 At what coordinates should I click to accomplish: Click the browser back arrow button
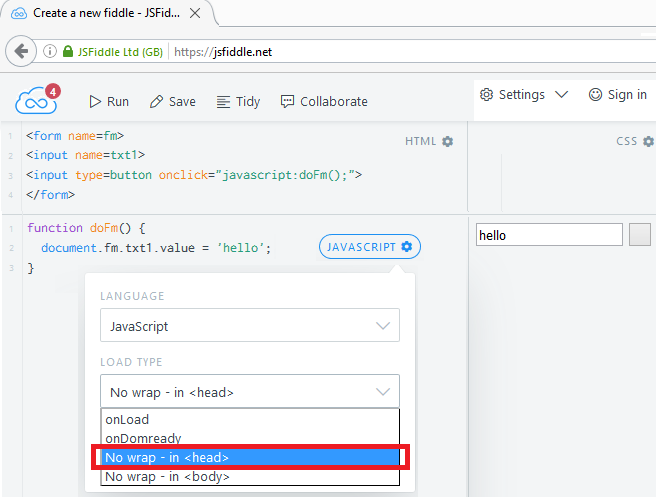21,51
